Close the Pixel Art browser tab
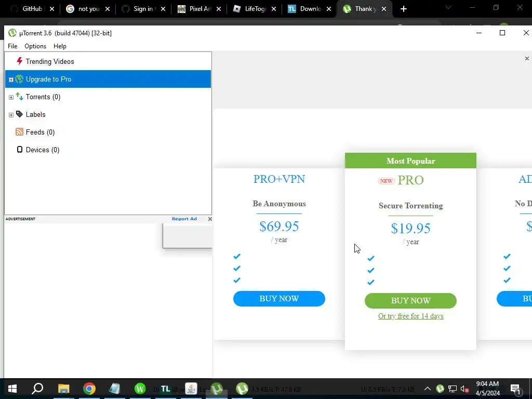Image resolution: width=532 pixels, height=399 pixels. [x=219, y=9]
